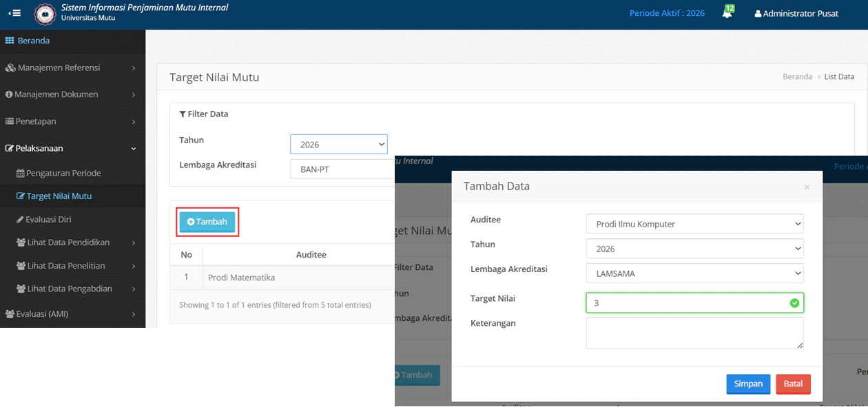Screen dimensions: 868x407
Task: Click the Beranda breadcrumb link
Action: [x=797, y=76]
